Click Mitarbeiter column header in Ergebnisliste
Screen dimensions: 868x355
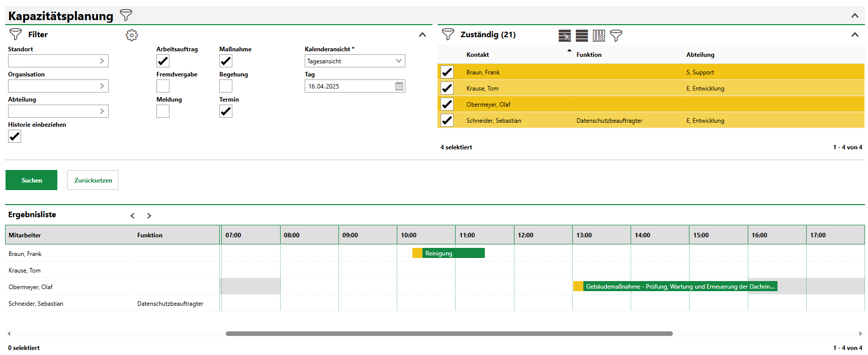tap(25, 235)
